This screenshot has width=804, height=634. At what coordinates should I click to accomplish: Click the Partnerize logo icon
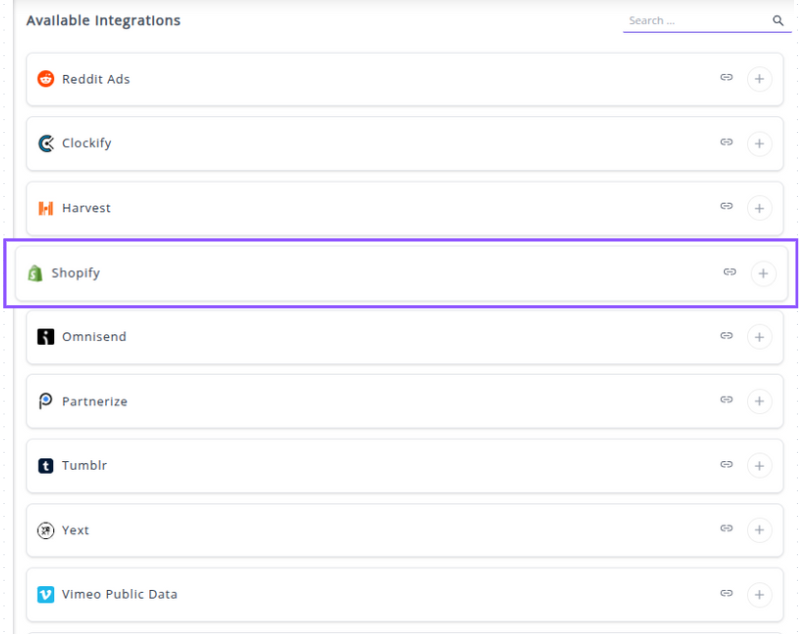(46, 401)
